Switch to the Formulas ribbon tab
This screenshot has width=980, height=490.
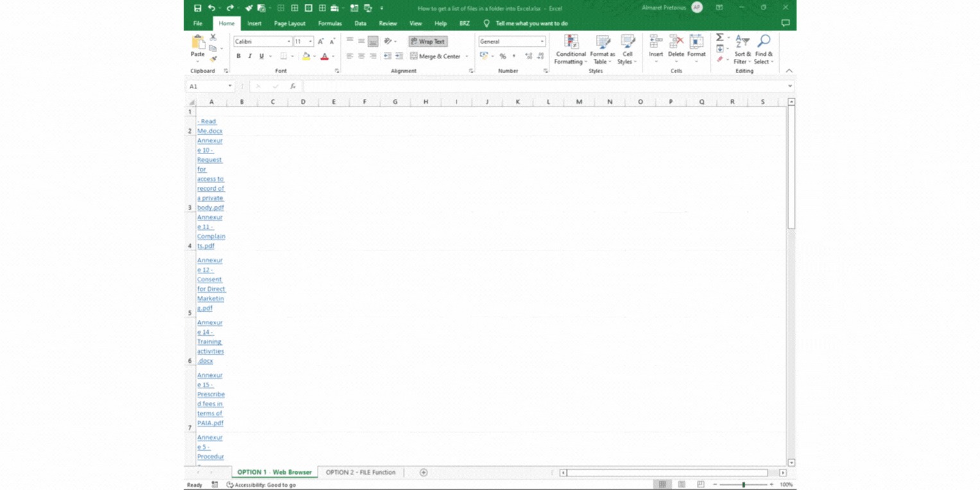(x=330, y=23)
